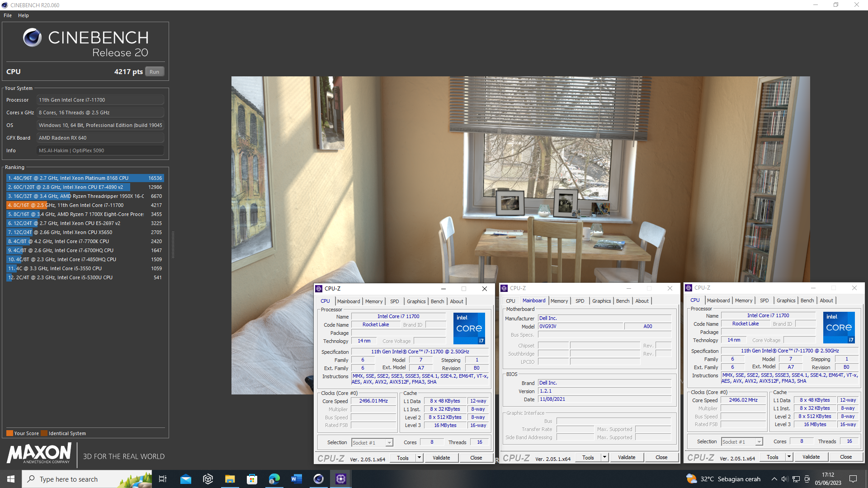Viewport: 868px width, 488px height.
Task: Click Validate in right CPU-Z window
Action: tap(811, 457)
